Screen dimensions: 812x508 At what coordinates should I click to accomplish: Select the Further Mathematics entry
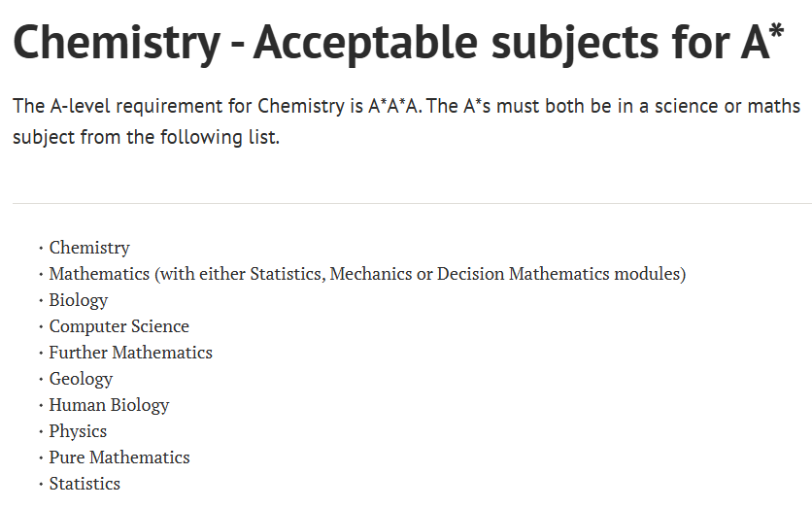point(130,353)
